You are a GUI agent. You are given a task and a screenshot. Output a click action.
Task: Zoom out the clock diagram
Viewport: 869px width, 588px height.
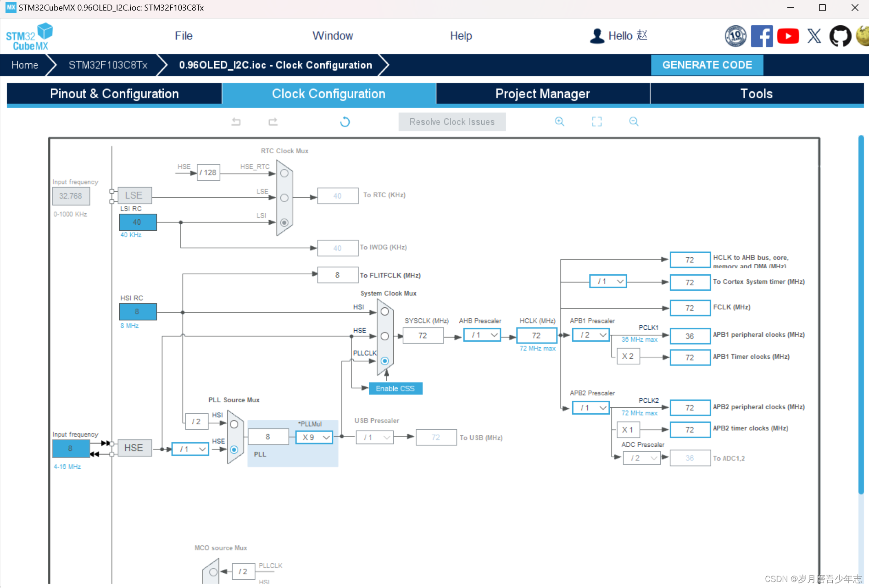click(x=634, y=122)
